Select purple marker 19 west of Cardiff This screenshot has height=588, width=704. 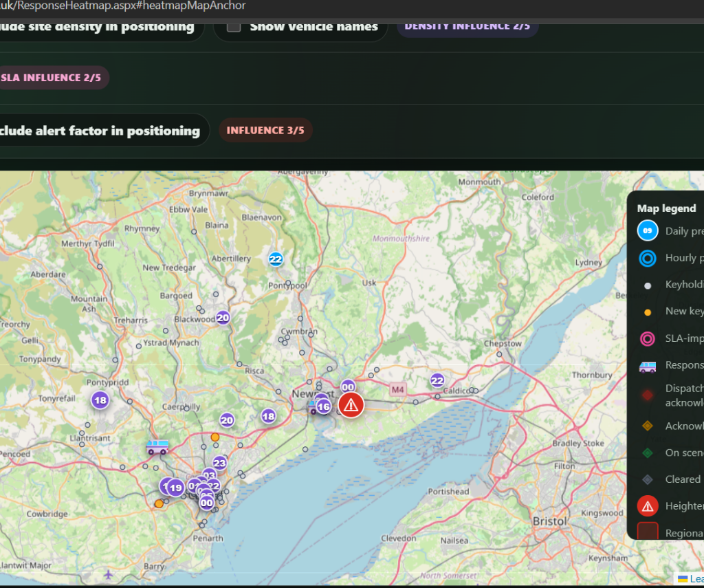pyautogui.click(x=175, y=488)
